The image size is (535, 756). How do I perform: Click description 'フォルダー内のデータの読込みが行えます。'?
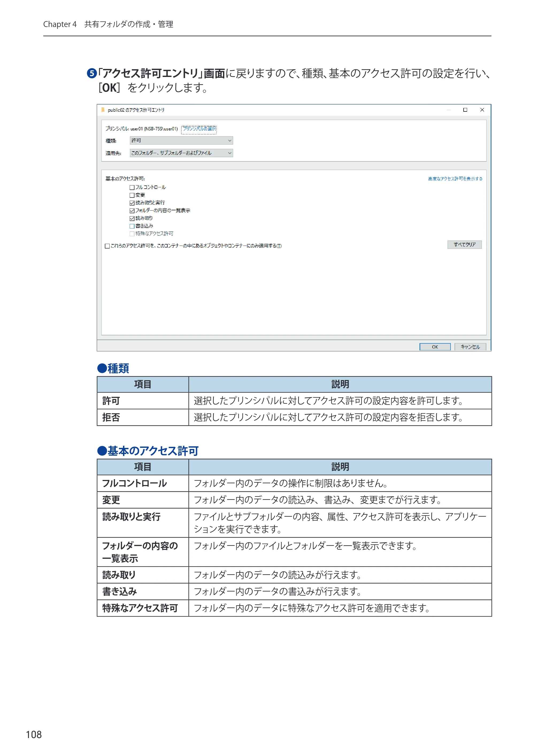278,575
